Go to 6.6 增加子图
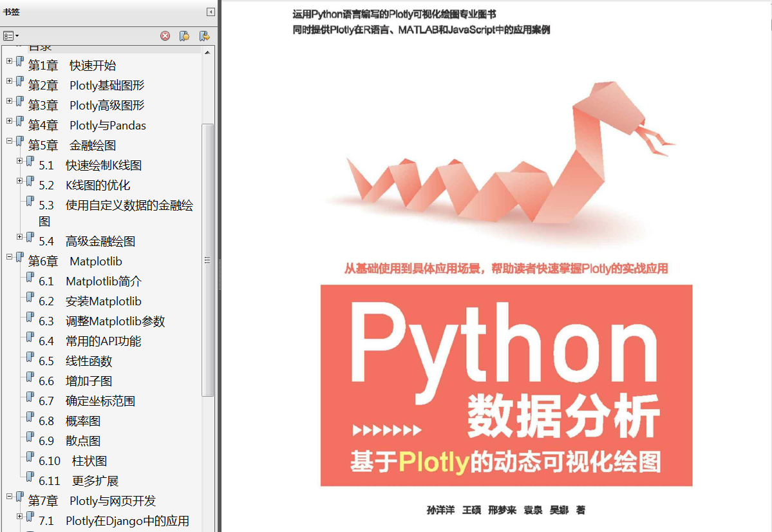Screen dimensions: 772x532 tap(75, 381)
